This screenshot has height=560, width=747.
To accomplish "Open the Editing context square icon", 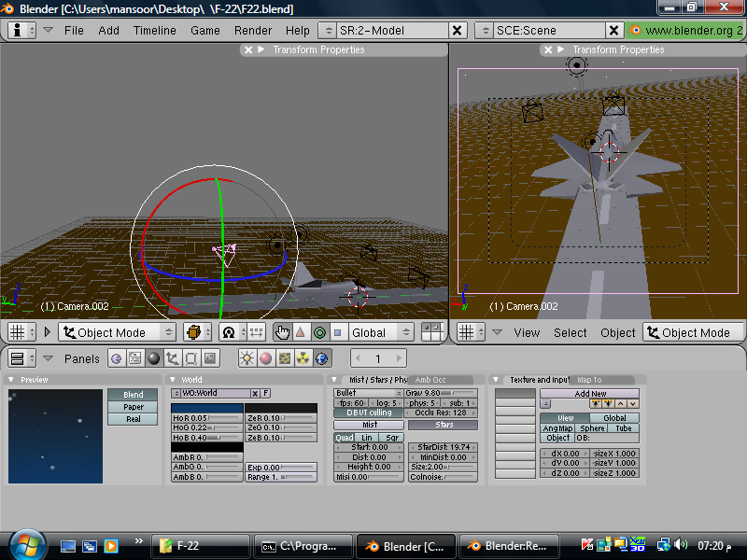I will click(191, 358).
